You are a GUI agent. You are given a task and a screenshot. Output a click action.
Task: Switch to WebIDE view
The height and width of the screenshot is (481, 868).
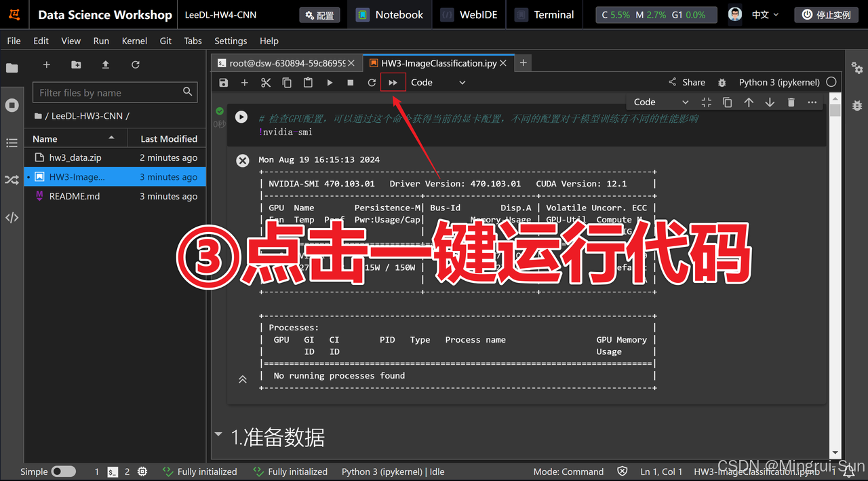[x=469, y=15]
